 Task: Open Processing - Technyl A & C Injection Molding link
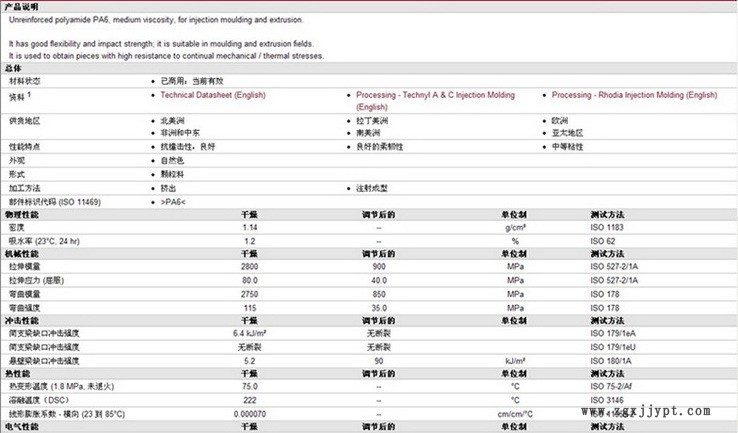coord(435,95)
